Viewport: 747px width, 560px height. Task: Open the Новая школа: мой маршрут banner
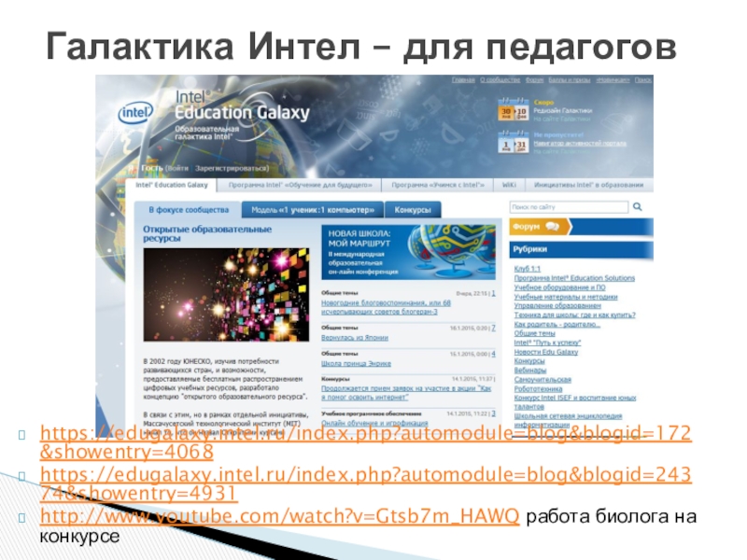408,252
